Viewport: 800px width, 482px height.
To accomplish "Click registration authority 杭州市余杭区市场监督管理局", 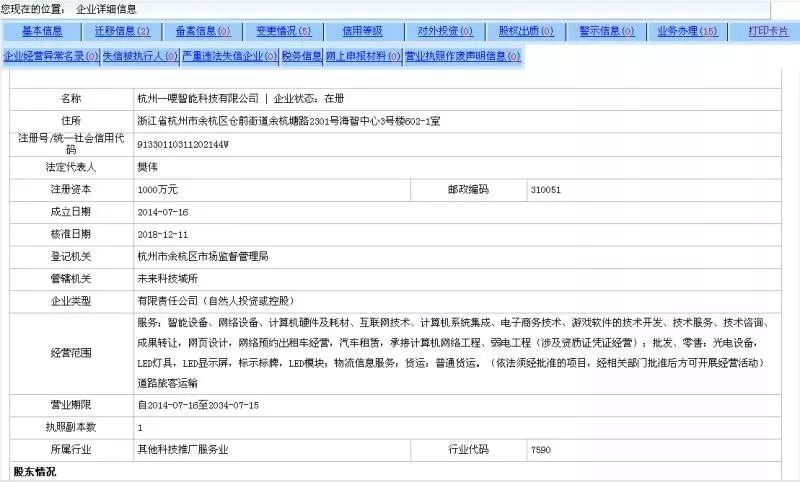I will click(x=203, y=257).
